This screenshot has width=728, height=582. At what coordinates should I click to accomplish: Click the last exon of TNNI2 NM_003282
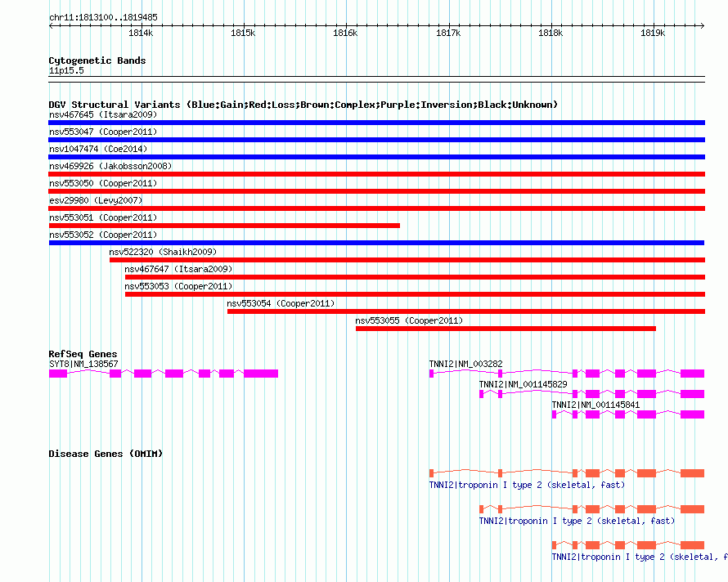(692, 374)
